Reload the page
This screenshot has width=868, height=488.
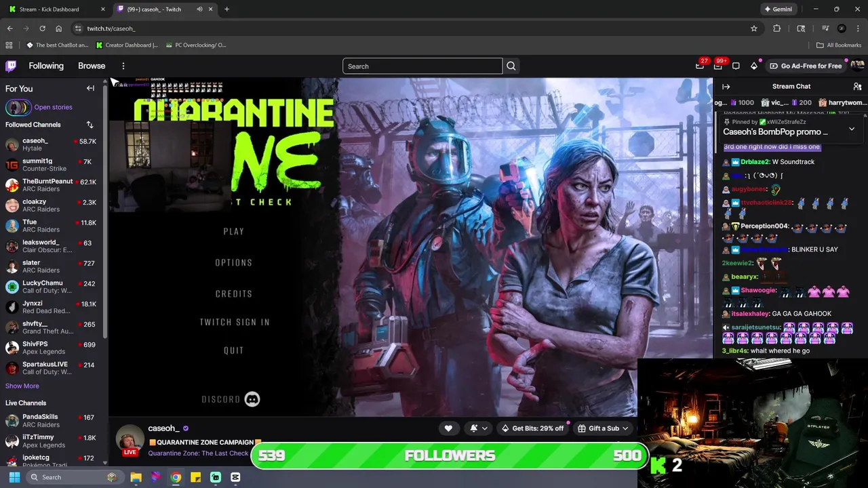[42, 28]
